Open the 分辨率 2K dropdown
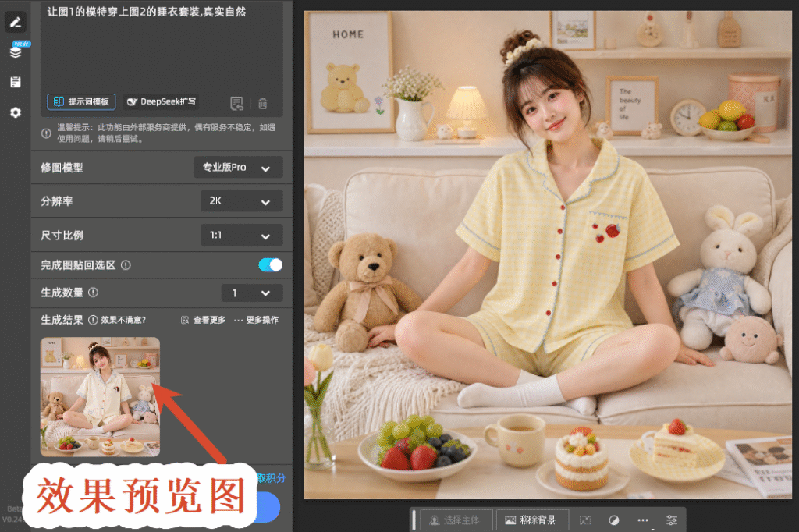Screen dimensions: 799x532 click(x=242, y=200)
